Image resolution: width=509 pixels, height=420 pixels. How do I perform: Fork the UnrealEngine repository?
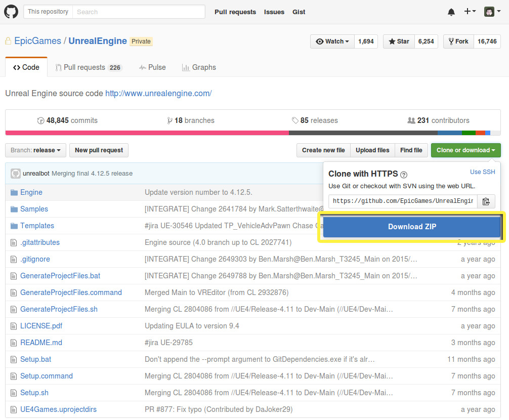[x=458, y=41]
